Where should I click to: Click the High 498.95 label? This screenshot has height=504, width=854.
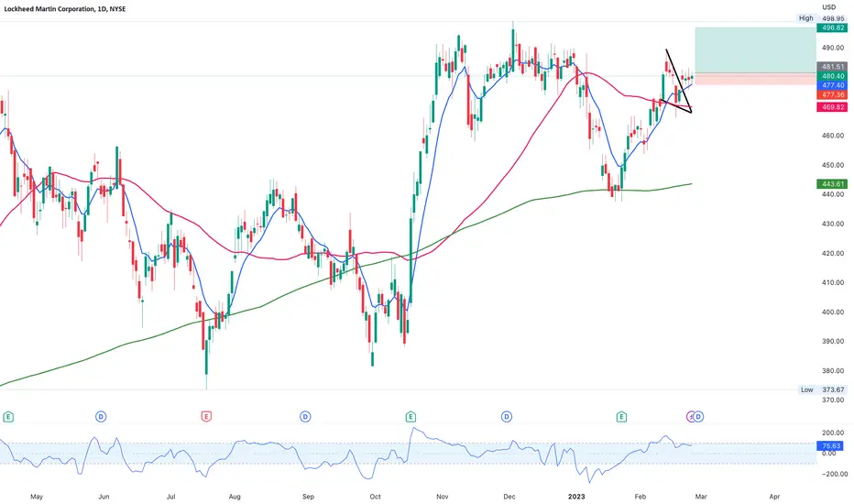pyautogui.click(x=821, y=18)
